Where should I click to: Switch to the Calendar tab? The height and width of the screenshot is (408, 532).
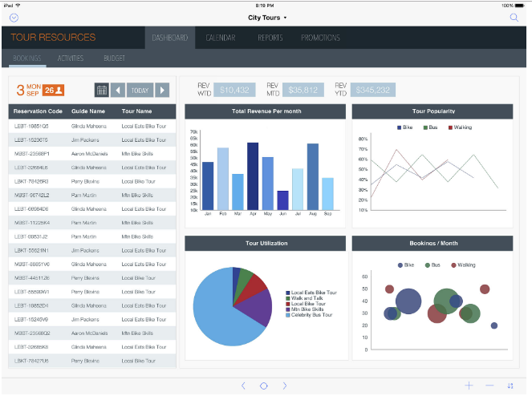pyautogui.click(x=221, y=38)
